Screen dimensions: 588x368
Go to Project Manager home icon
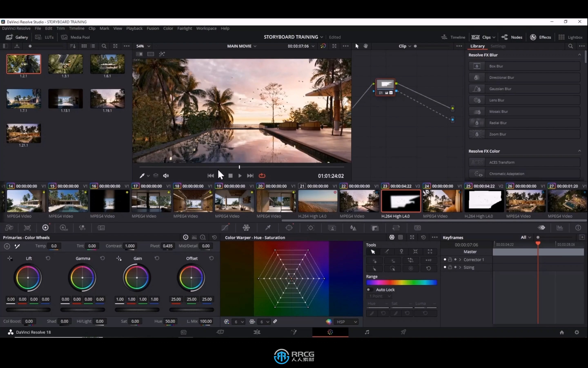click(x=562, y=332)
